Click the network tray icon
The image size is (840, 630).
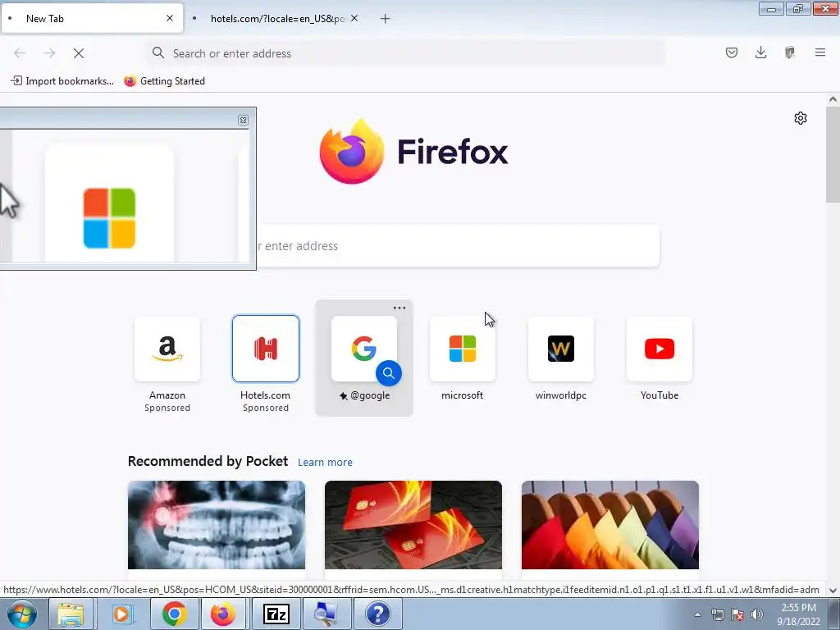717,614
